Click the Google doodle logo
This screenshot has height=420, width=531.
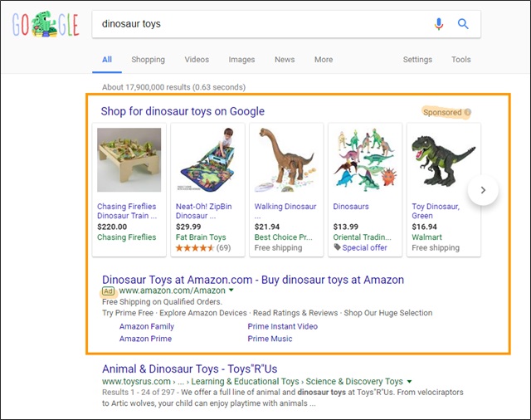click(x=46, y=26)
